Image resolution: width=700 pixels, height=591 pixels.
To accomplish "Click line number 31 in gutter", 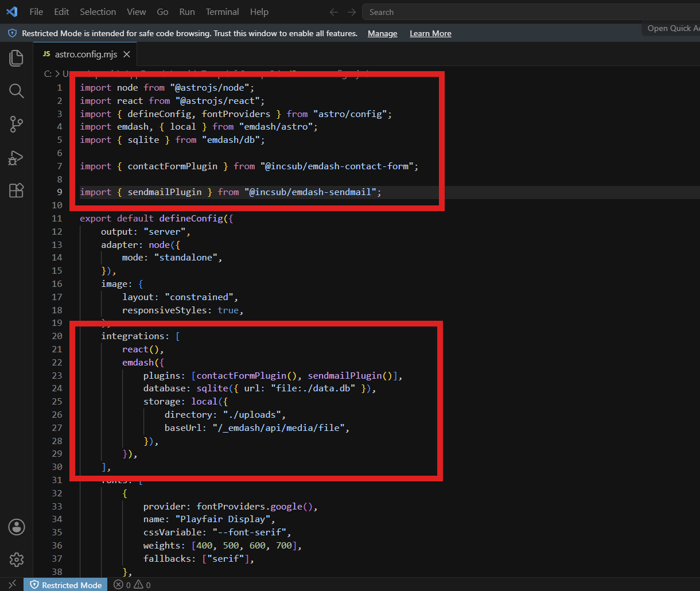I will [x=56, y=480].
